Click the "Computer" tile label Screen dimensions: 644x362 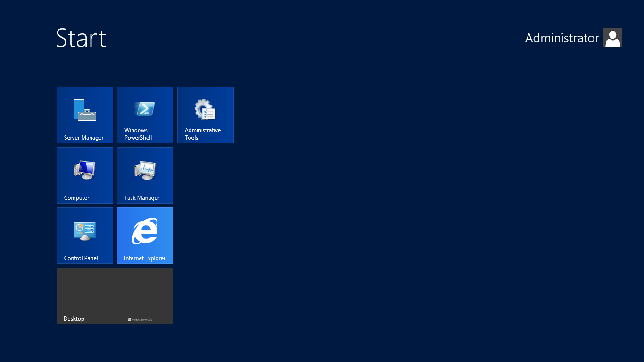pyautogui.click(x=77, y=198)
